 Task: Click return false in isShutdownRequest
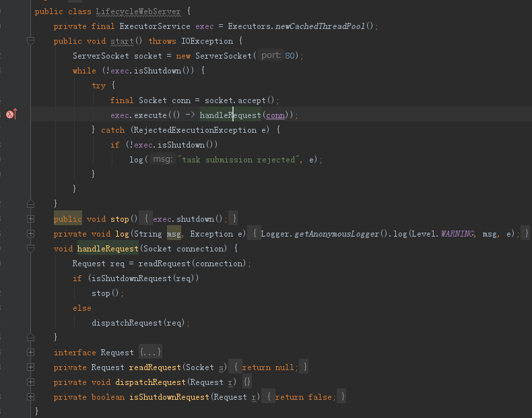pos(303,397)
